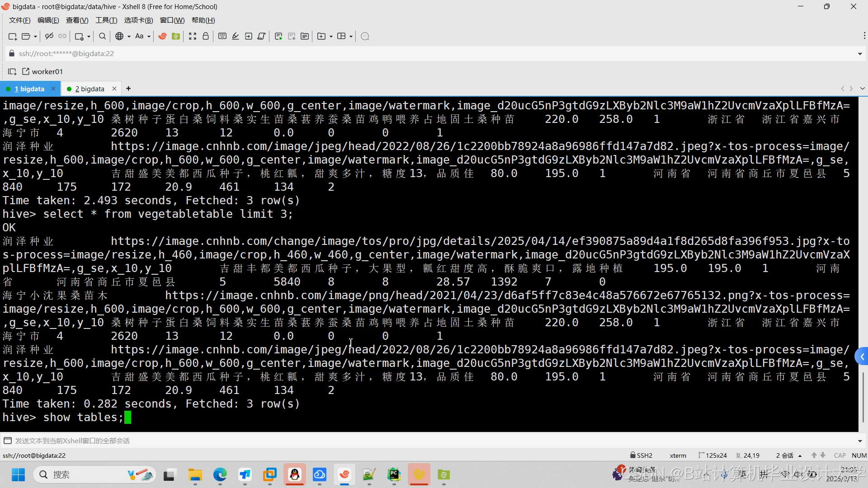The image size is (868, 488).
Task: Open the Find search icon
Action: [102, 36]
